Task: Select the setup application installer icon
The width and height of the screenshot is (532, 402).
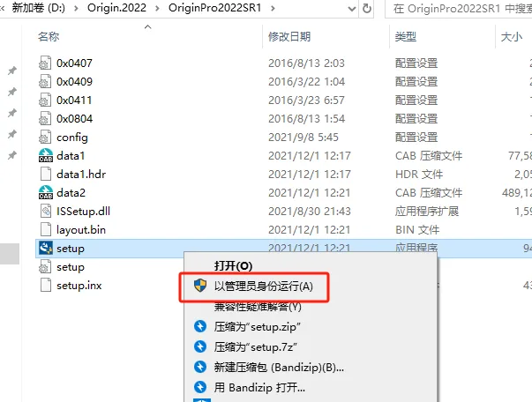Action: 46,248
